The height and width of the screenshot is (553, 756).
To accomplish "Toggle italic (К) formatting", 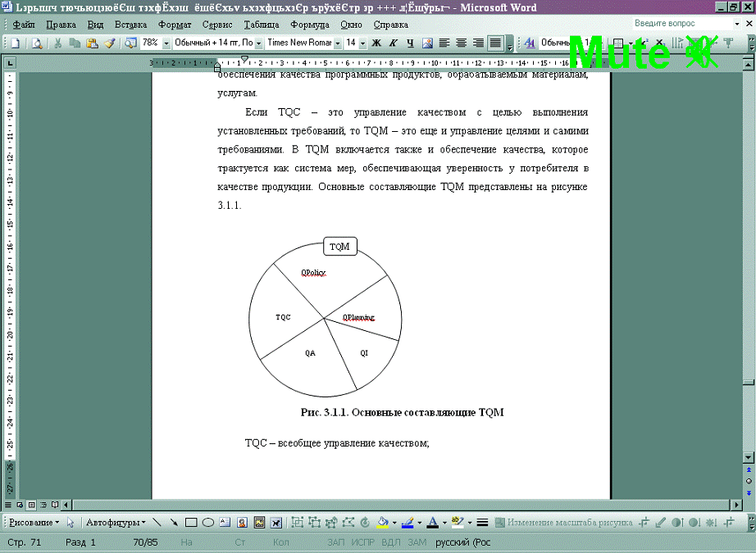I will click(x=394, y=43).
